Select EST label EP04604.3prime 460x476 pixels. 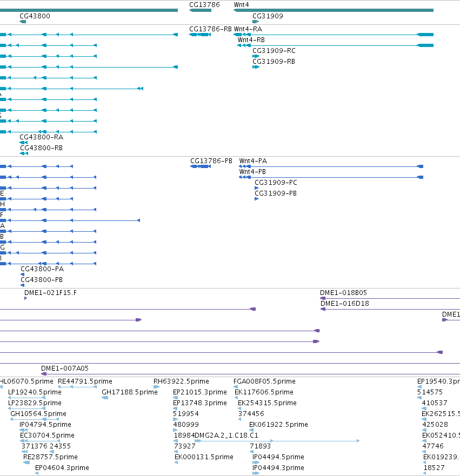coord(62,468)
